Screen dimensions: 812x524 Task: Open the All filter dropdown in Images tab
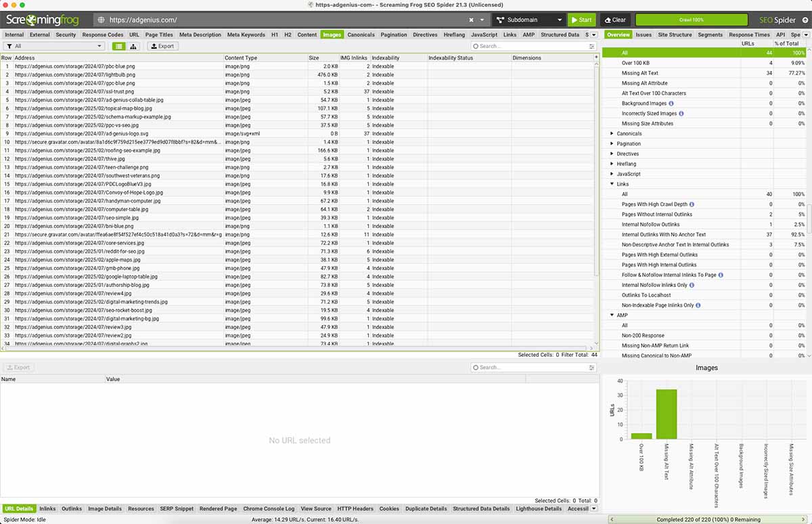(x=54, y=46)
